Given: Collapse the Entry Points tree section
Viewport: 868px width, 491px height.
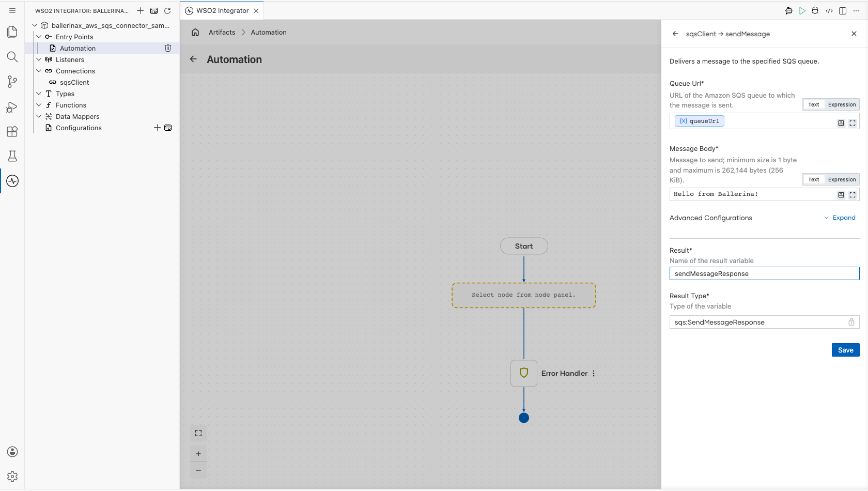Looking at the screenshot, I should (x=39, y=37).
